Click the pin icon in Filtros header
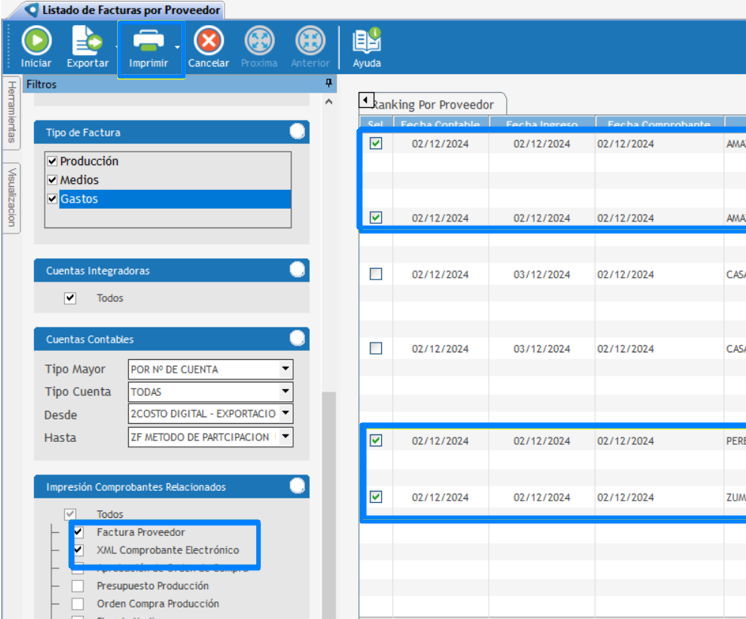 click(x=329, y=85)
